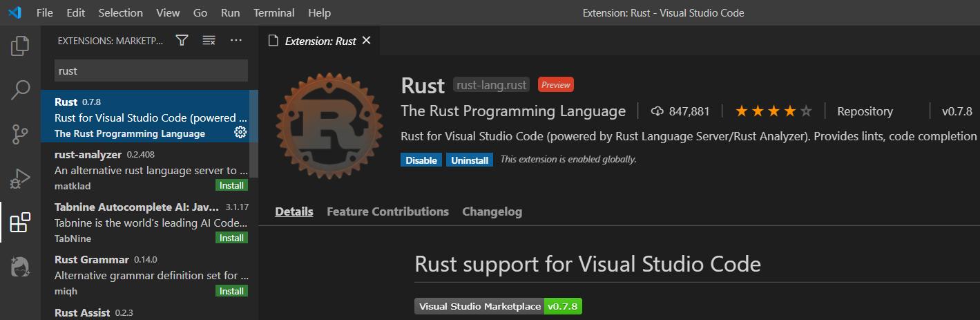
Task: Click the v0.7.8 version label in header
Action: pyautogui.click(x=957, y=111)
